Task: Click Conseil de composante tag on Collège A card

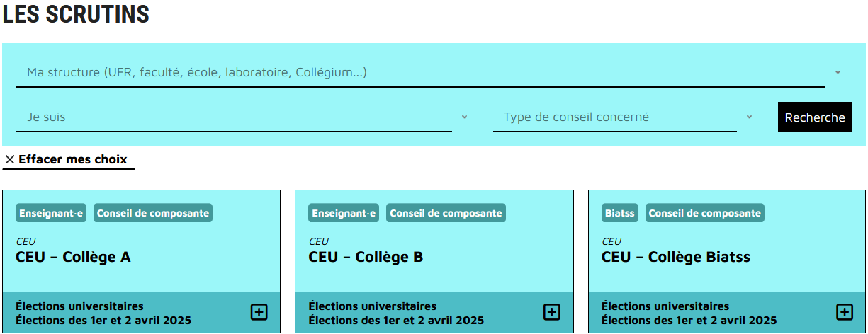Action: [x=153, y=213]
